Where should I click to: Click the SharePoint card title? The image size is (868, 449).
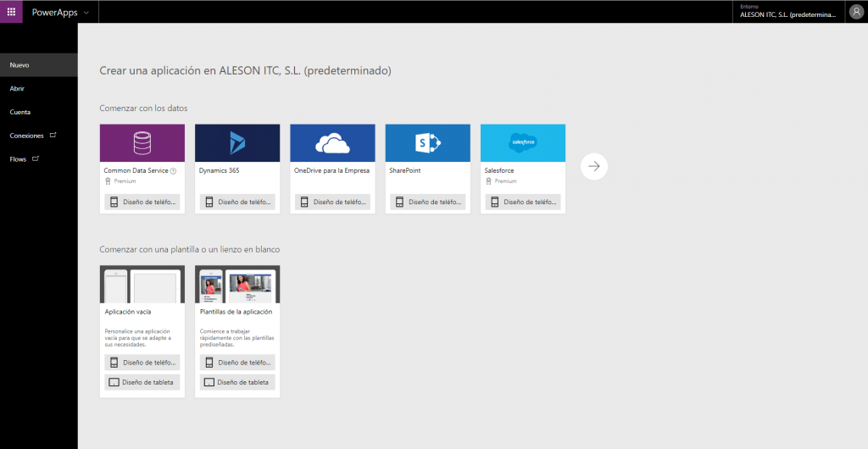405,171
